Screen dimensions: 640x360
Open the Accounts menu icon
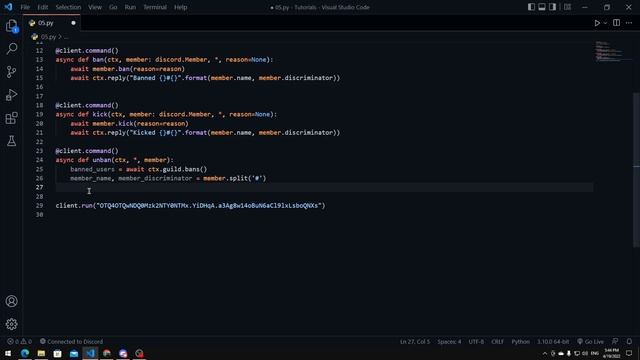click(x=11, y=301)
